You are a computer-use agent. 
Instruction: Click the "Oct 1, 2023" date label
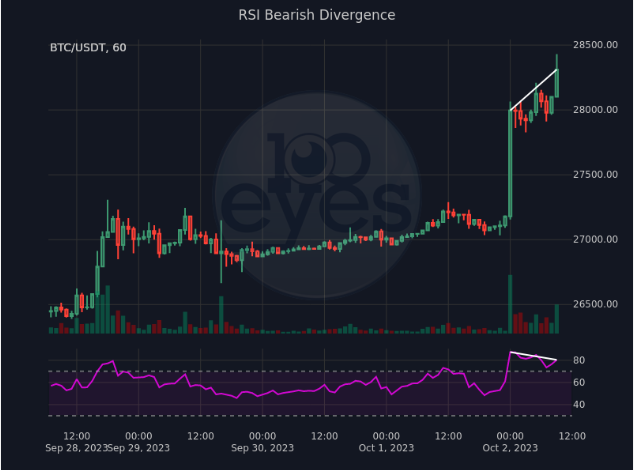386,448
